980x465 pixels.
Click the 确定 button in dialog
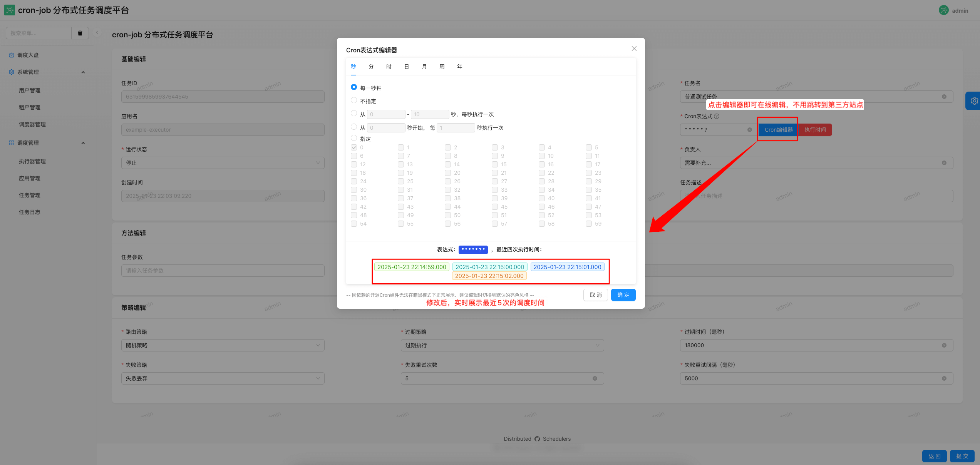(623, 295)
